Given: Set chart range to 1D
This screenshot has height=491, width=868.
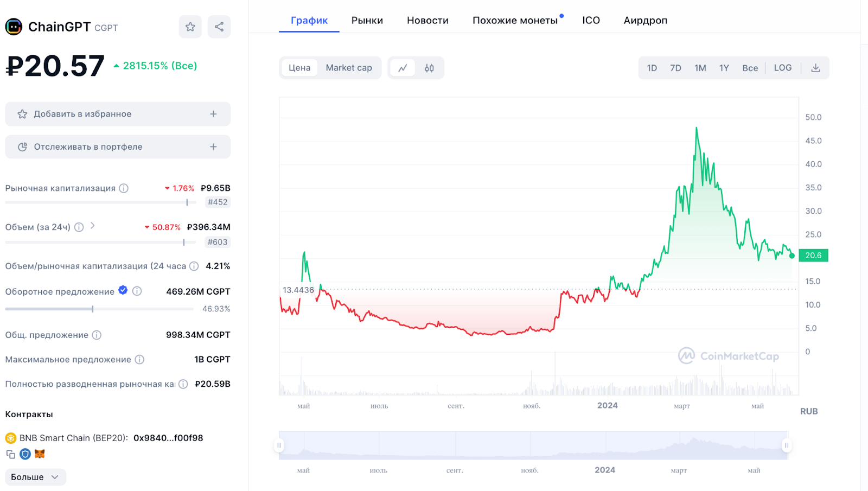Looking at the screenshot, I should 652,68.
